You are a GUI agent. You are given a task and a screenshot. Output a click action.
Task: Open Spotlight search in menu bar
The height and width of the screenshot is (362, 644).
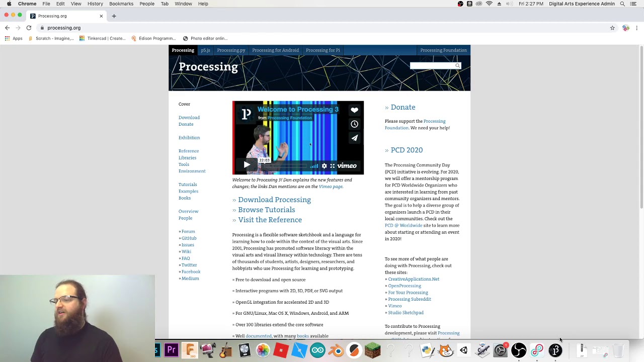point(622,4)
